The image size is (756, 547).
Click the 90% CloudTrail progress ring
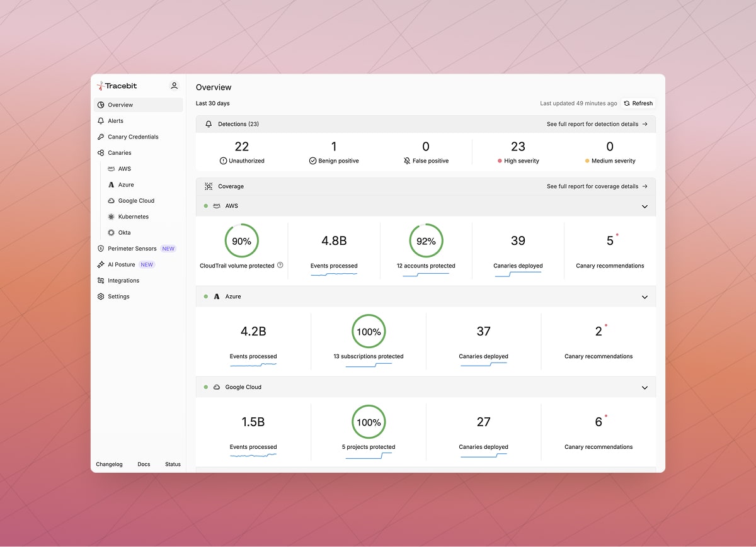[242, 241]
